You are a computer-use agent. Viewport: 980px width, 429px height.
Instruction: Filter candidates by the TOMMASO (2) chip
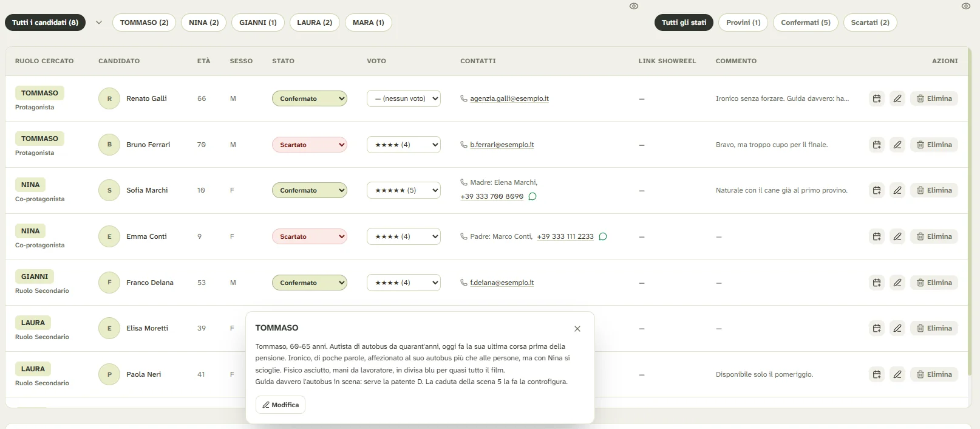pos(145,22)
